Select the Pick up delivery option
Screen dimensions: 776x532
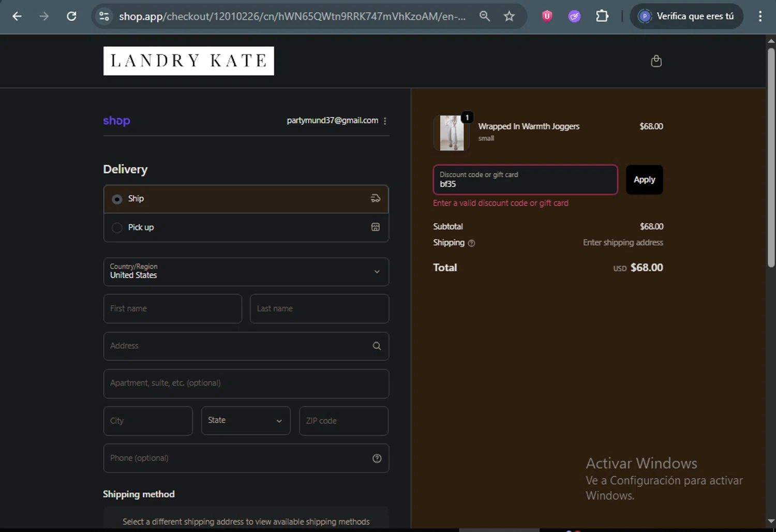[x=246, y=227]
